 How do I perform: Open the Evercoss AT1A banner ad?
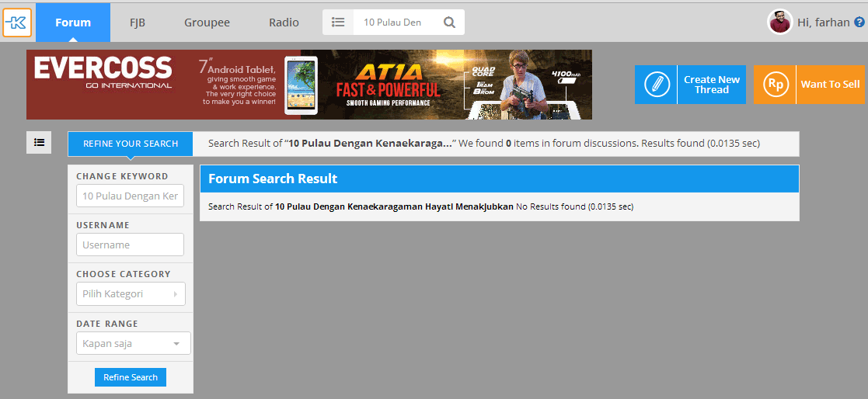pyautogui.click(x=309, y=85)
